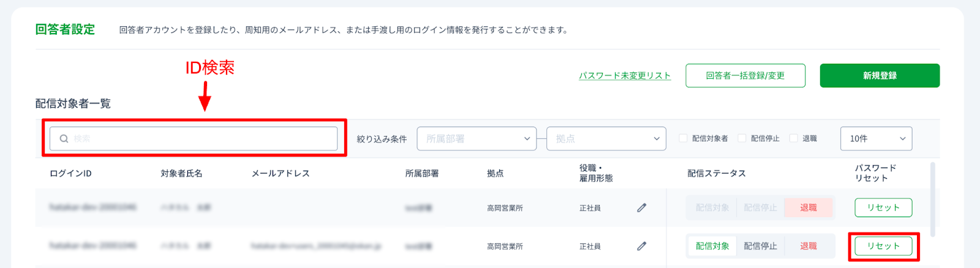
Task: Click the highlighted リセット button in the second row
Action: (x=883, y=246)
